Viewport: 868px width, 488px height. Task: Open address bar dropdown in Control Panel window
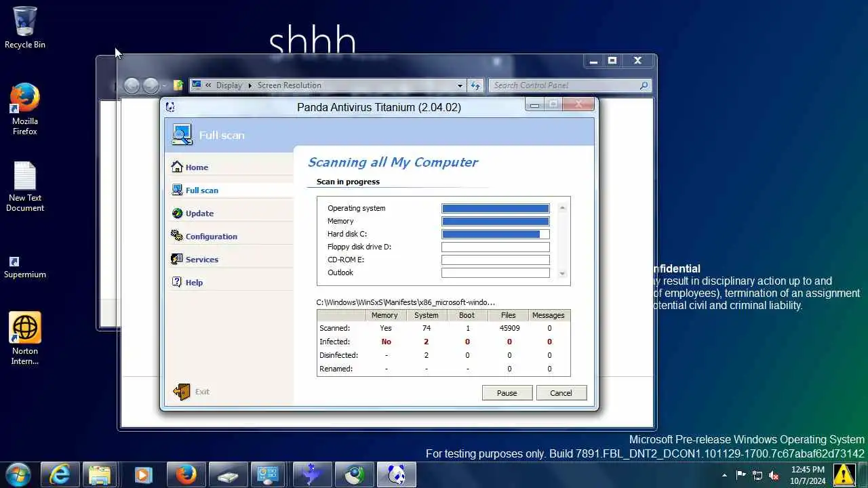(x=460, y=85)
